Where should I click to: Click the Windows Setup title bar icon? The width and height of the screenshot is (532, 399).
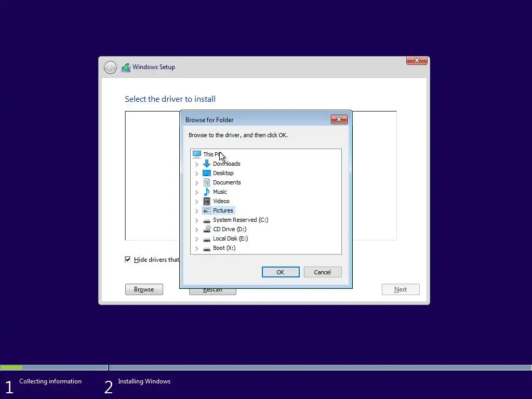tap(126, 67)
